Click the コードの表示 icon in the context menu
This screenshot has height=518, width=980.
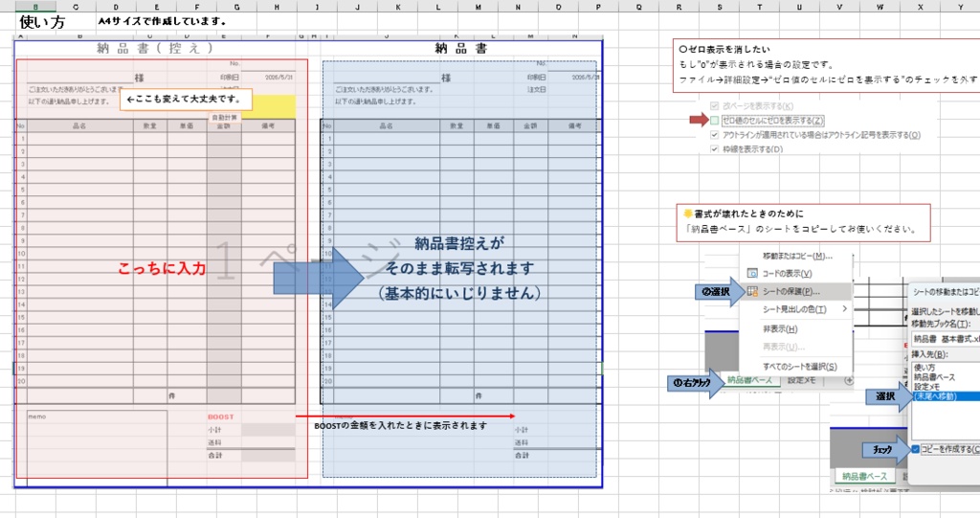click(752, 274)
